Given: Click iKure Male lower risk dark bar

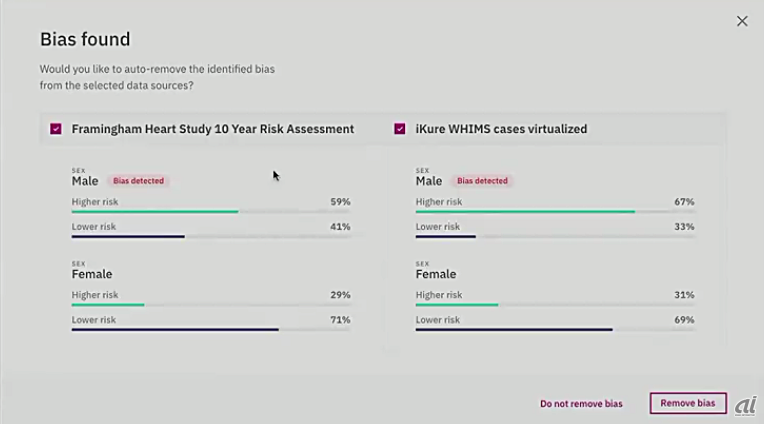Looking at the screenshot, I should tap(446, 237).
